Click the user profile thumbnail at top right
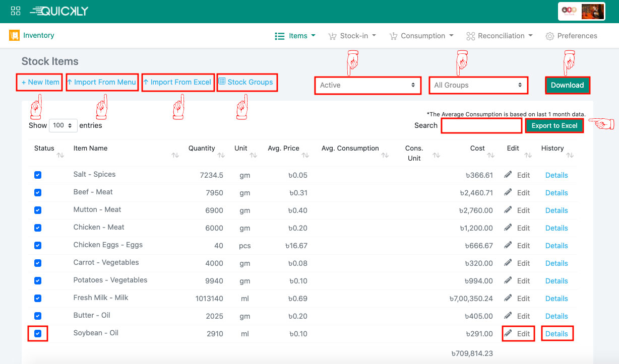619x364 pixels. pyautogui.click(x=592, y=12)
